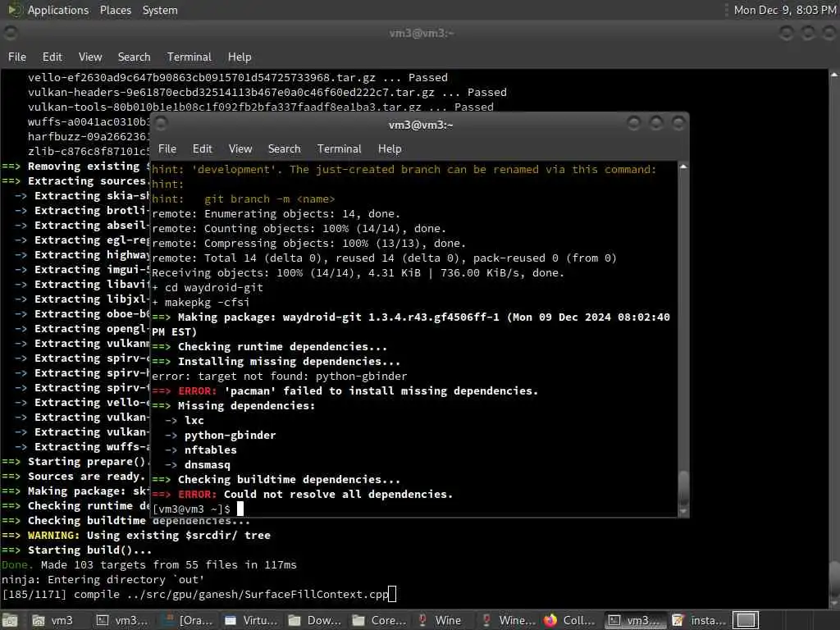Screen dimensions: 840x630
Task: Click the '+ makepkg -cfsi' line
Action: (201, 303)
